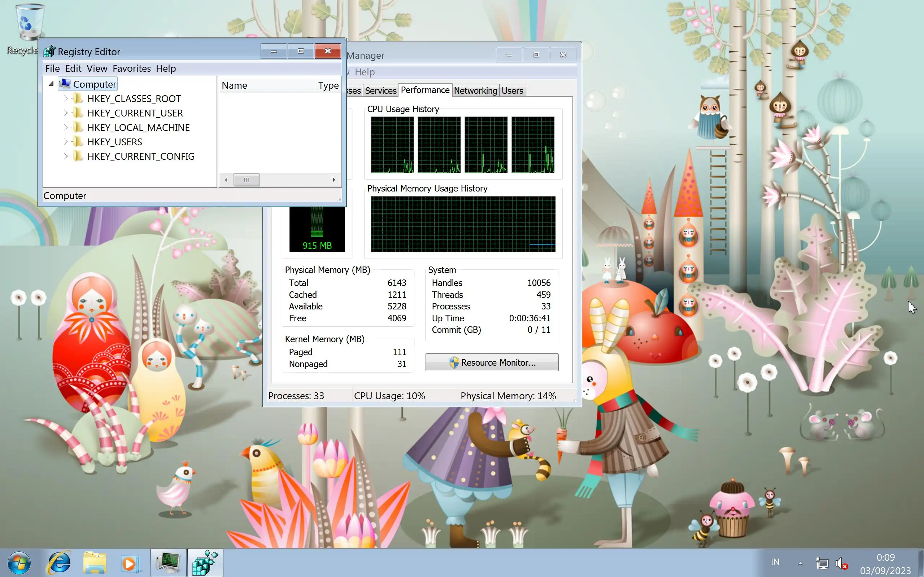Viewport: 924px width, 577px height.
Task: Click the horizontal scrollbar thumb in values pane
Action: [x=246, y=180]
